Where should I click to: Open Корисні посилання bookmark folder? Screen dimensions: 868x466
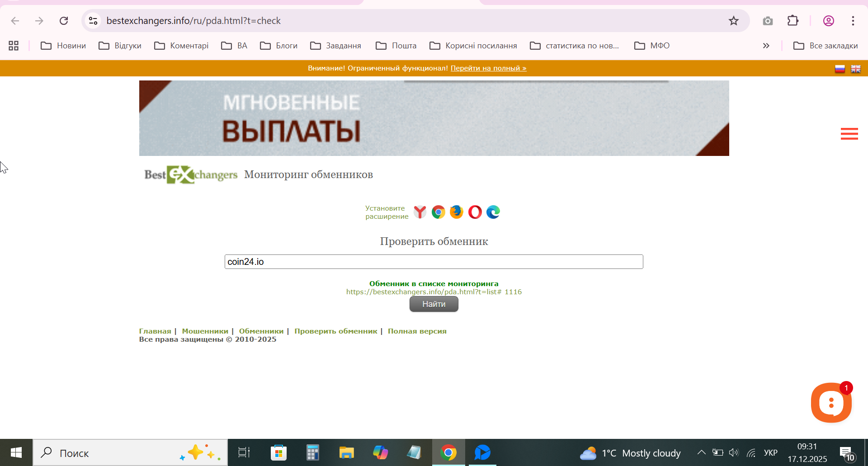473,46
